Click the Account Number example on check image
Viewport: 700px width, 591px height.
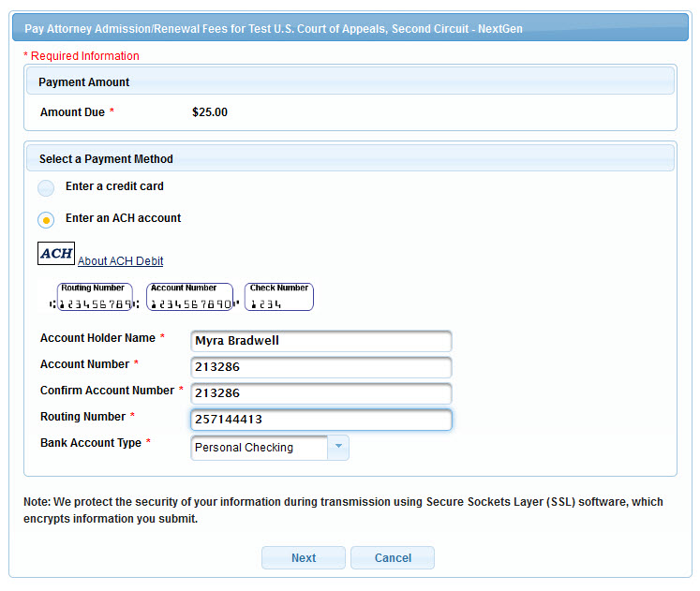pyautogui.click(x=188, y=298)
